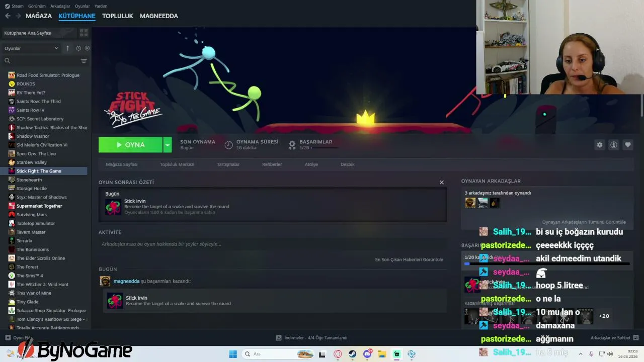Click the activity comment input field
This screenshot has height=362, width=644.
pyautogui.click(x=272, y=244)
